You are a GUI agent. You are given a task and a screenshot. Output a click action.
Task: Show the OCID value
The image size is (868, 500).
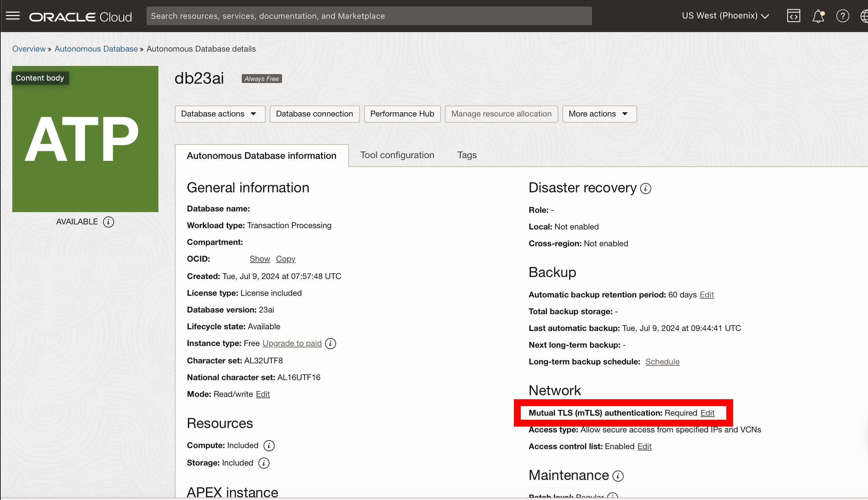(x=260, y=259)
